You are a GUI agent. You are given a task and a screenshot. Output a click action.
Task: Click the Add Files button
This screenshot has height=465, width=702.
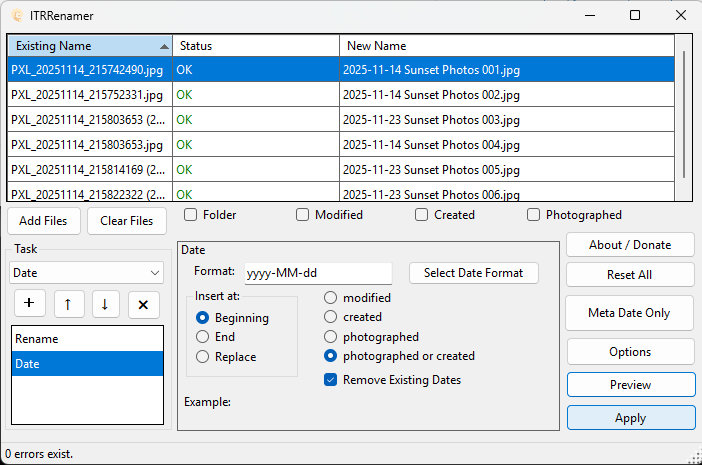44,221
